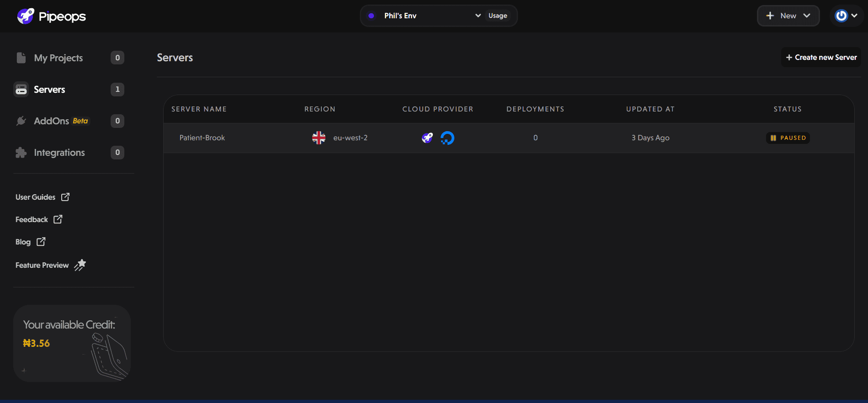Click the Usage button
This screenshot has width=868, height=403.
(x=498, y=16)
